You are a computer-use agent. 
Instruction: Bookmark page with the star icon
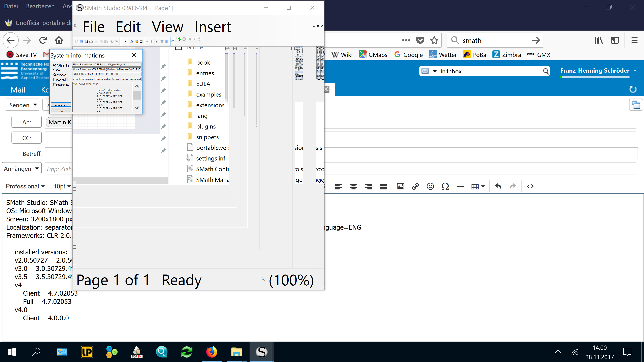[434, 40]
